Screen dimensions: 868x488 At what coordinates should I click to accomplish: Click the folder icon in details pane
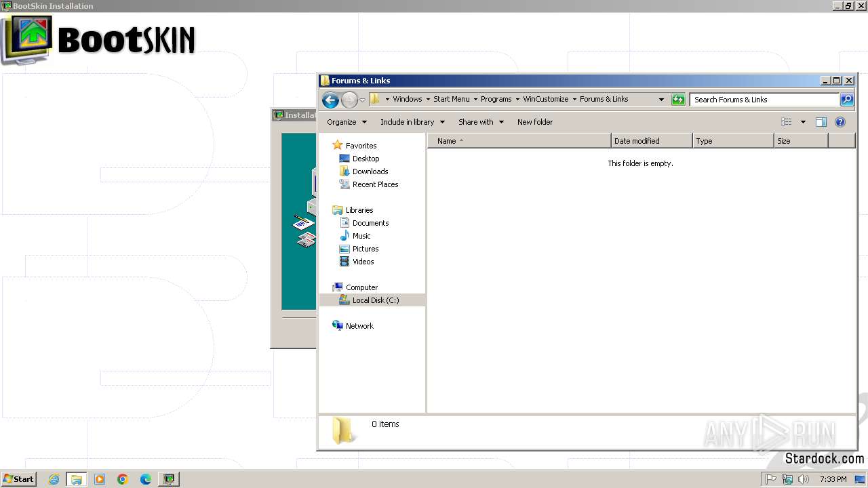(343, 430)
